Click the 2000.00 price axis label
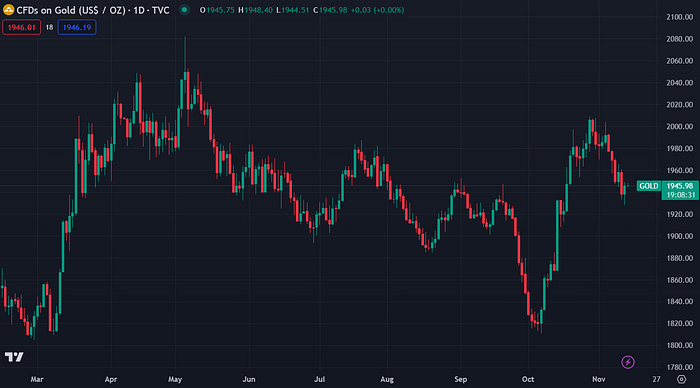This screenshot has height=388, width=700. pyautogui.click(x=679, y=126)
